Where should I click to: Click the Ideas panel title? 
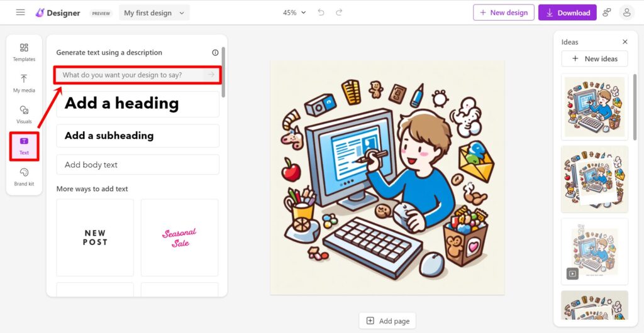coord(570,42)
